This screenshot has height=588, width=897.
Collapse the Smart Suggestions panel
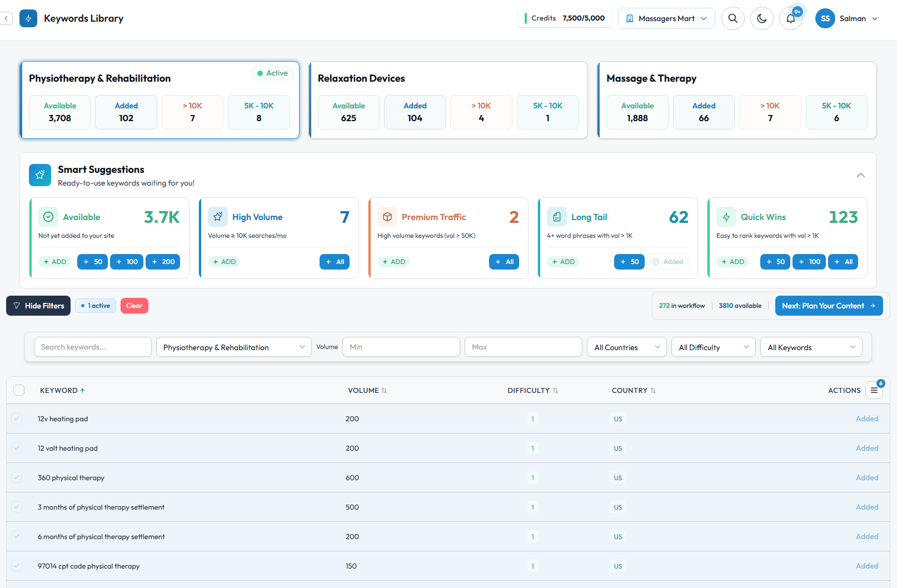860,175
